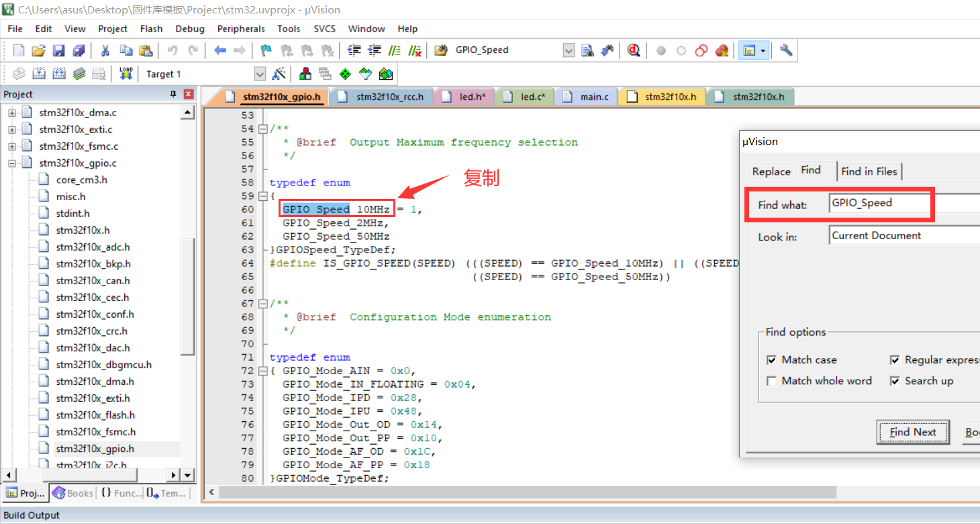Open the GPIO_Speed search combo dropdown
The width and height of the screenshot is (980, 524).
(x=569, y=50)
